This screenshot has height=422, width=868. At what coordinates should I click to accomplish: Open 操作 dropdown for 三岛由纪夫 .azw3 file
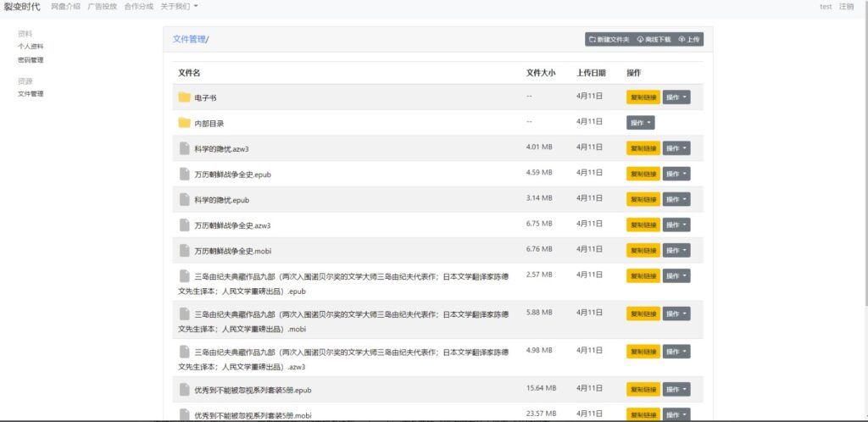pos(676,352)
